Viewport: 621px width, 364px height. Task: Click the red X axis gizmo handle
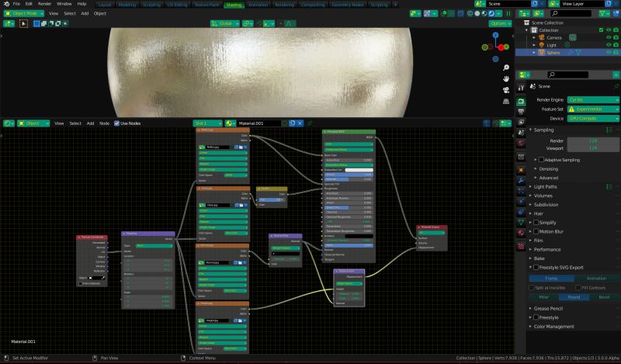tap(502, 47)
